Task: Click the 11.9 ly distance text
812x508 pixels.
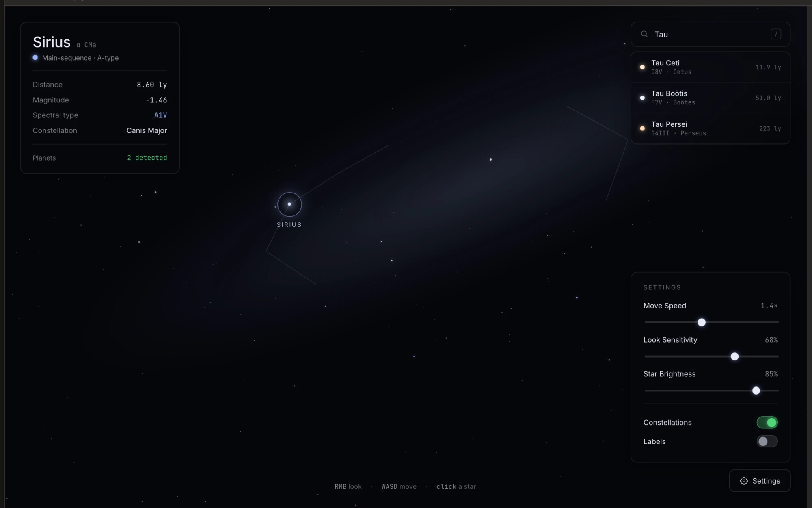Action: [768, 67]
